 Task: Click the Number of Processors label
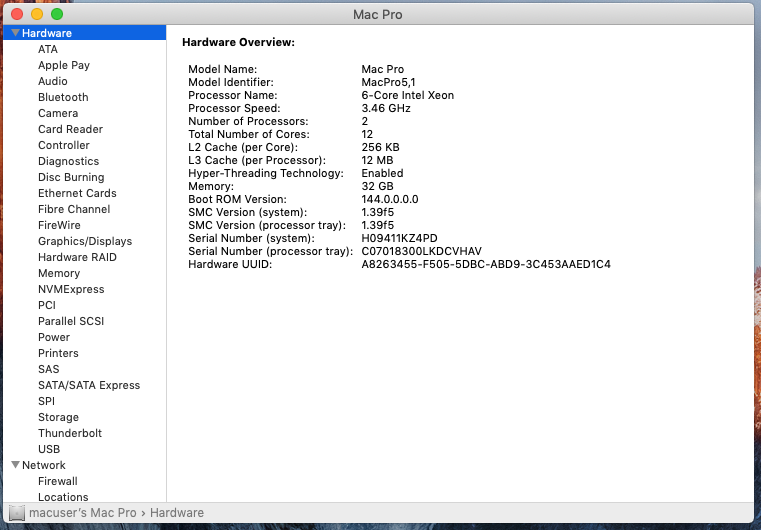(x=248, y=121)
